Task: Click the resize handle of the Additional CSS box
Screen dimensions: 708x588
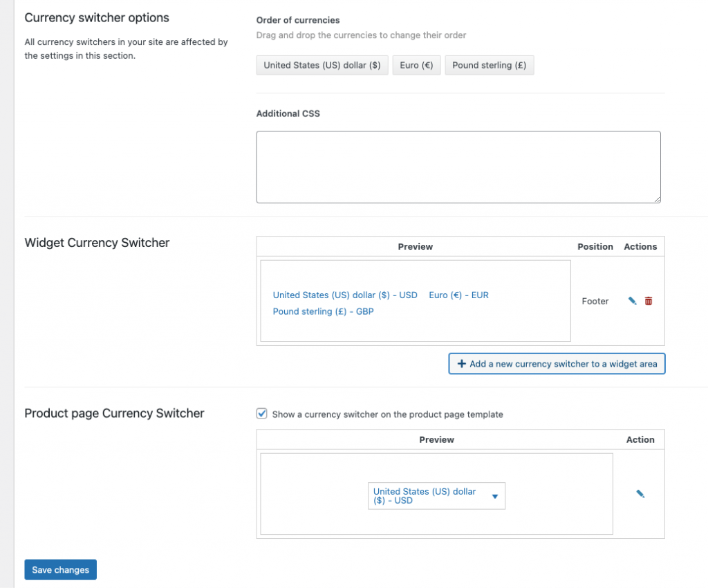Action: tap(658, 199)
